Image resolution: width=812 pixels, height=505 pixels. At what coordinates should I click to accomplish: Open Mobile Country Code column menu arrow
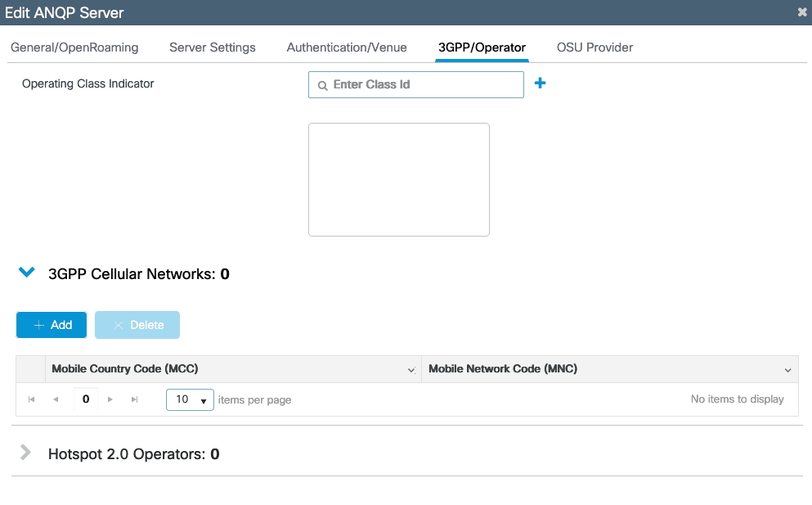[411, 370]
